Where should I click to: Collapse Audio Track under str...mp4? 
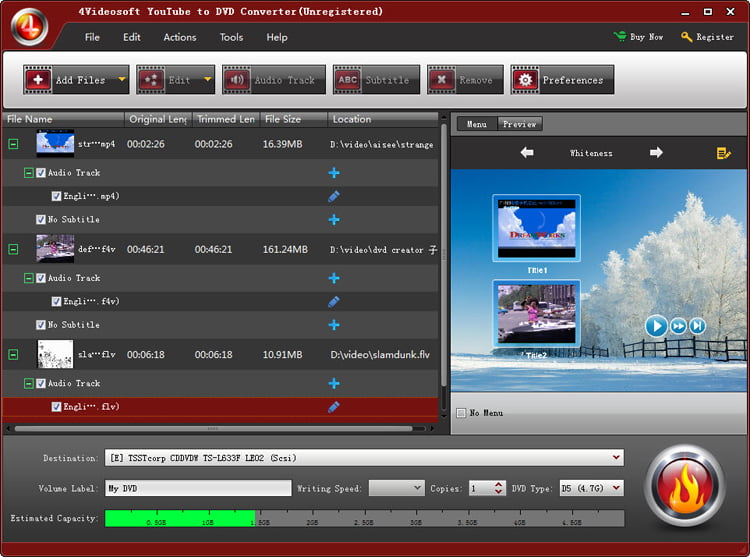(x=29, y=173)
